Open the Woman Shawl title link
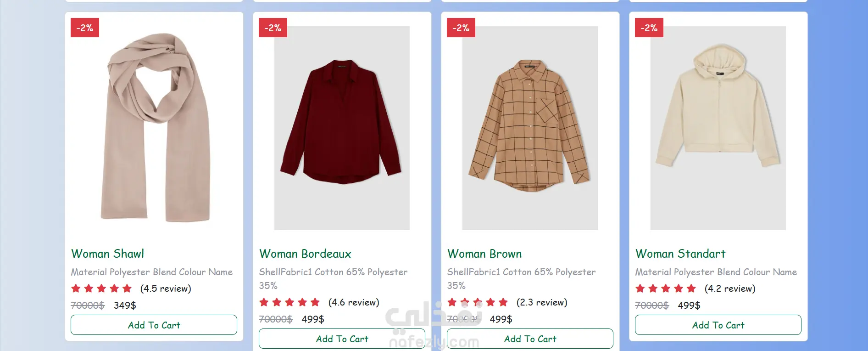Viewport: 868px width, 351px height. pos(107,254)
